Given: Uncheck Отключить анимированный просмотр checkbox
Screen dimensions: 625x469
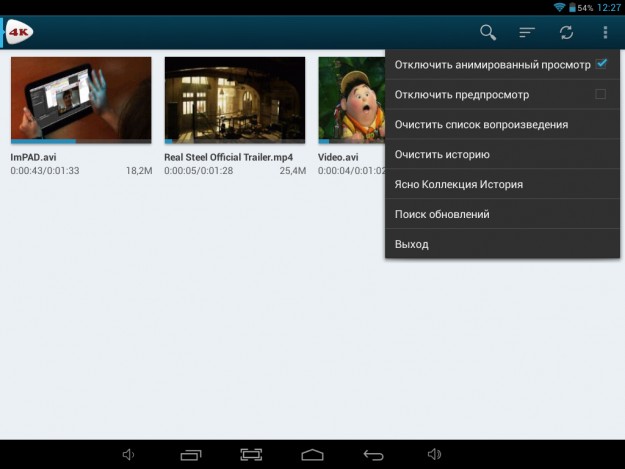Looking at the screenshot, I should 601,64.
